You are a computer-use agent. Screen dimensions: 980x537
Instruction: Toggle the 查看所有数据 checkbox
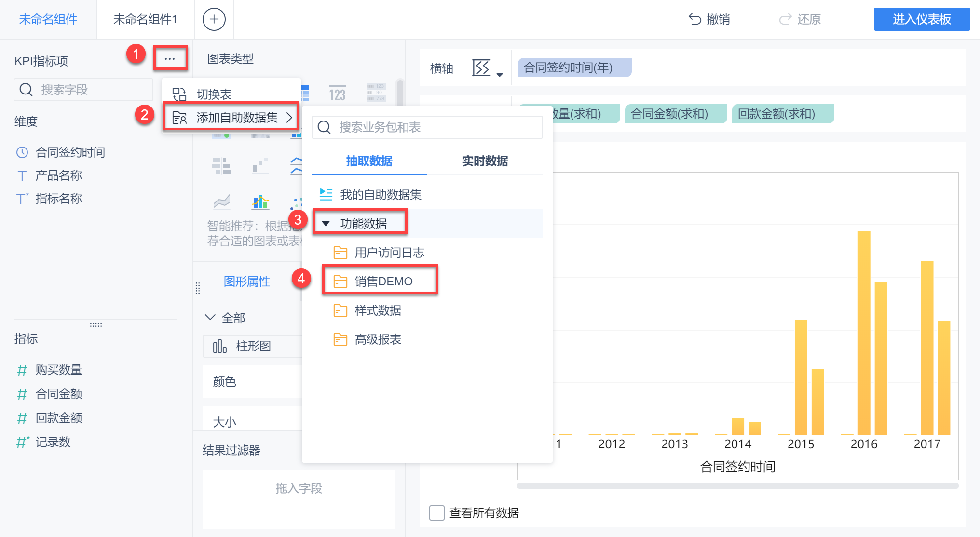pyautogui.click(x=437, y=513)
